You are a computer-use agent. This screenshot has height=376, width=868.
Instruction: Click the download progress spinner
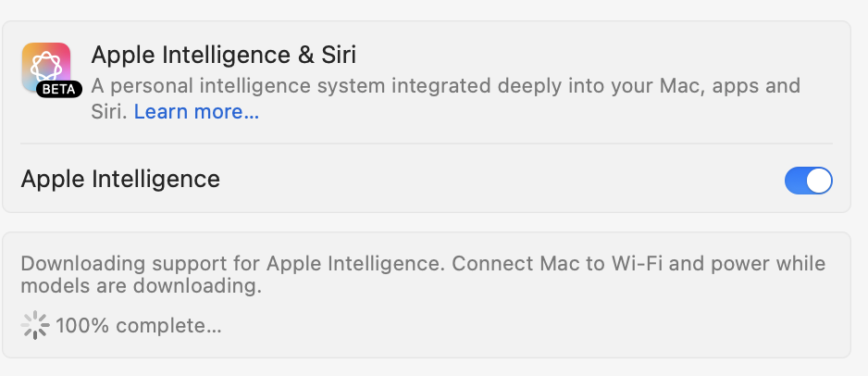[x=35, y=325]
